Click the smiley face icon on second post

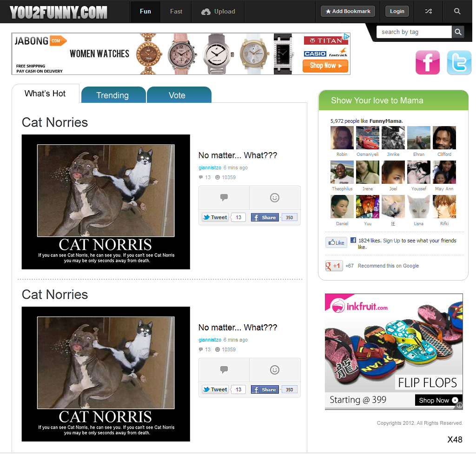click(x=275, y=370)
